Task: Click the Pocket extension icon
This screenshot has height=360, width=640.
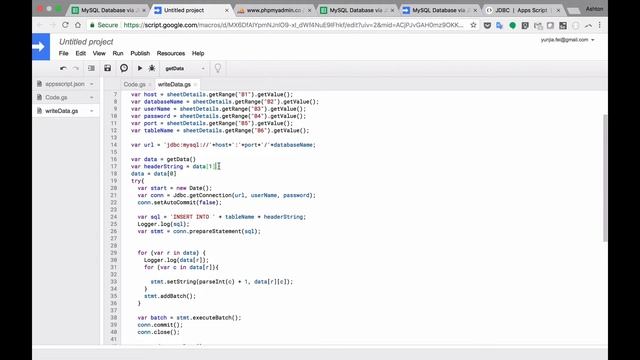Action: click(487, 25)
